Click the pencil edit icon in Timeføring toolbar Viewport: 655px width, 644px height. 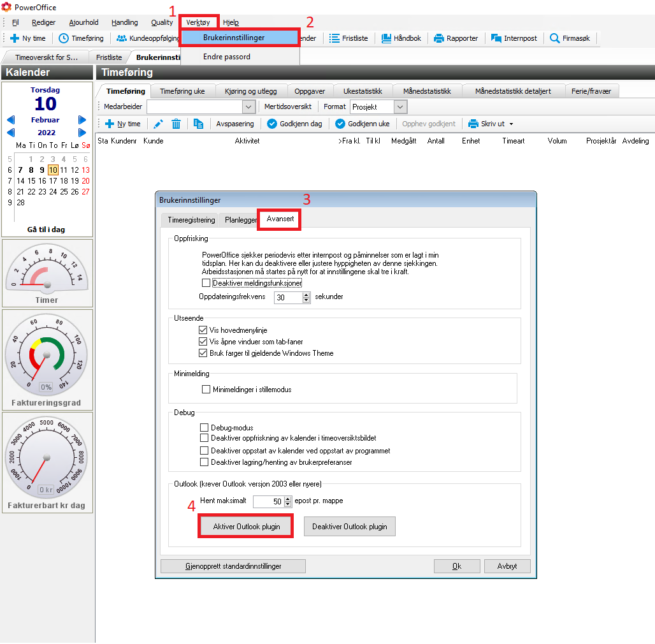coord(158,124)
